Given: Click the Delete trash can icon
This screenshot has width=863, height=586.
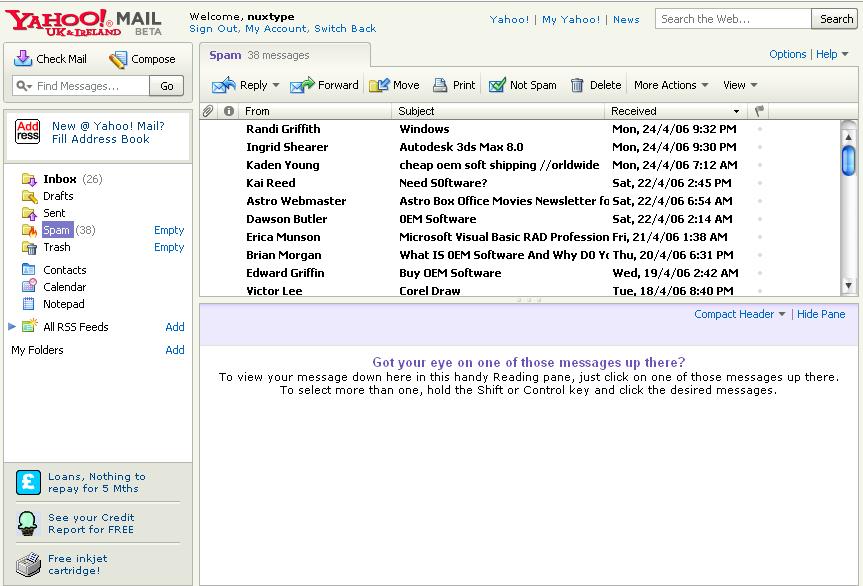Looking at the screenshot, I should pyautogui.click(x=577, y=85).
